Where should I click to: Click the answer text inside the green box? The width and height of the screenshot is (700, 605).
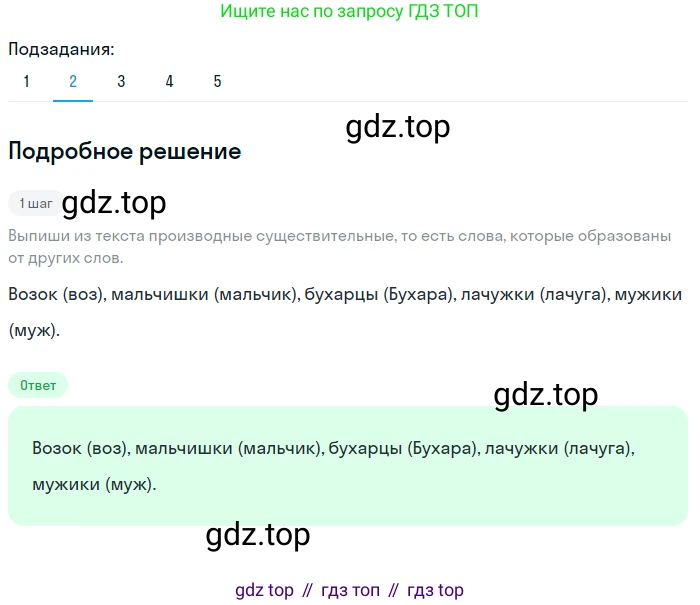(x=333, y=467)
